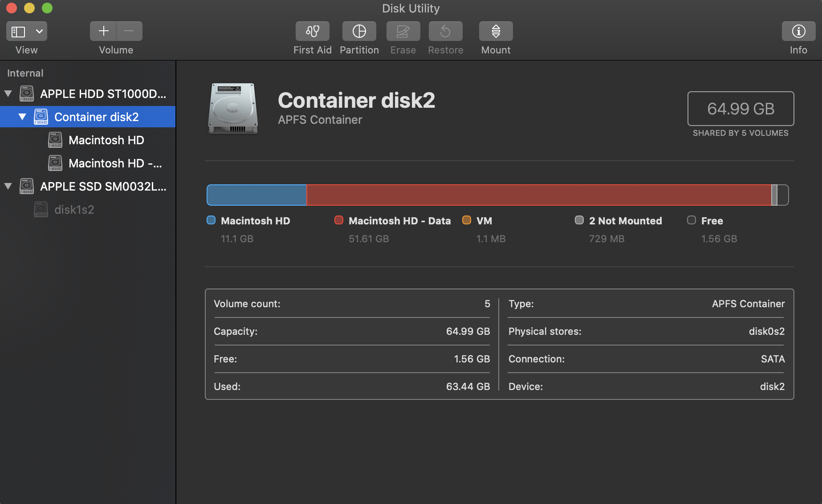Viewport: 822px width, 504px height.
Task: Select the Container disk2 sidebar icon
Action: pyautogui.click(x=41, y=117)
